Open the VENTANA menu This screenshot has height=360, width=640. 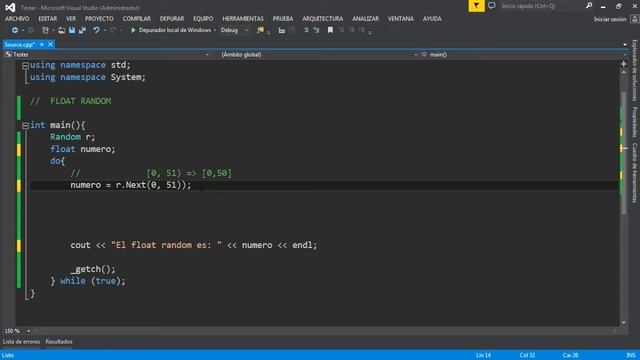pyautogui.click(x=401, y=19)
